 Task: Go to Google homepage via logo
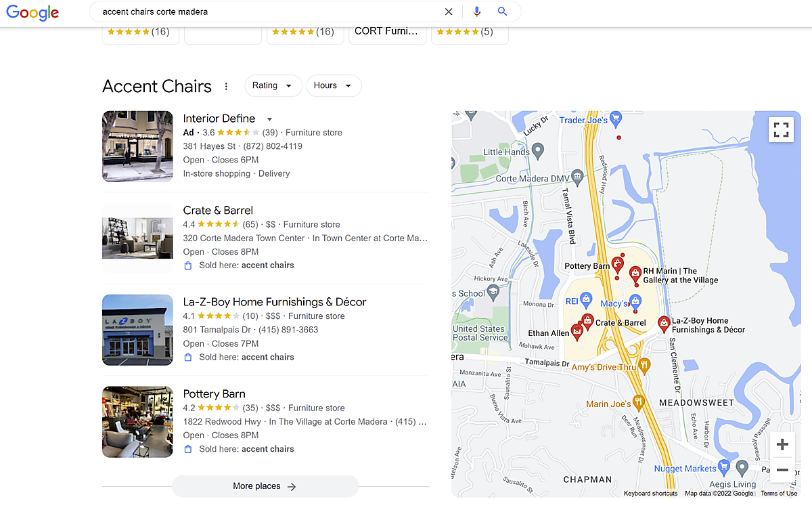[x=32, y=12]
